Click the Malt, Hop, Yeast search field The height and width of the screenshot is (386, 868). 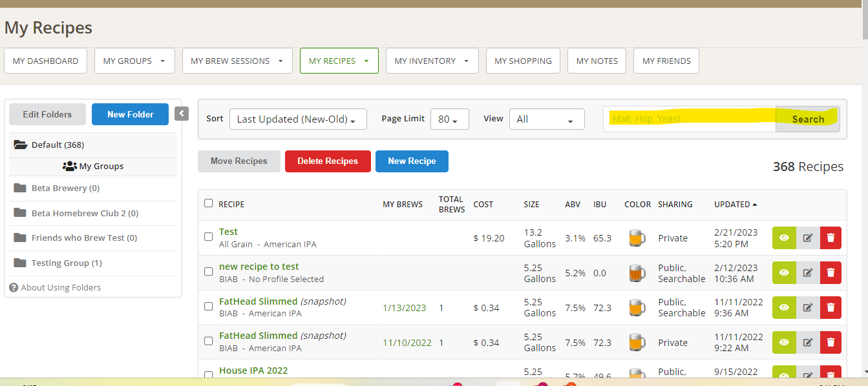[x=689, y=119]
